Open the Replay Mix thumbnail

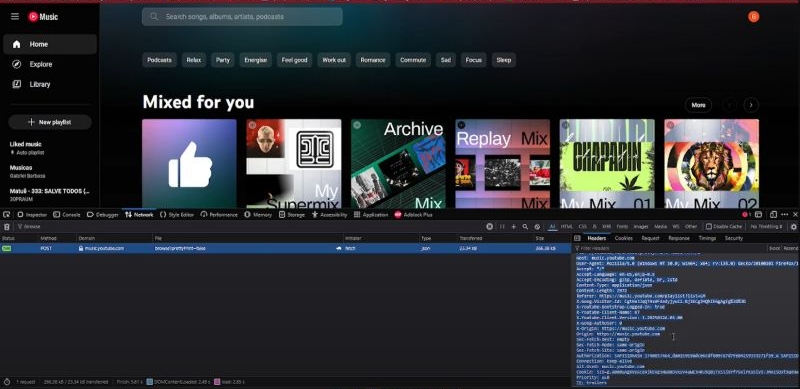coord(503,163)
